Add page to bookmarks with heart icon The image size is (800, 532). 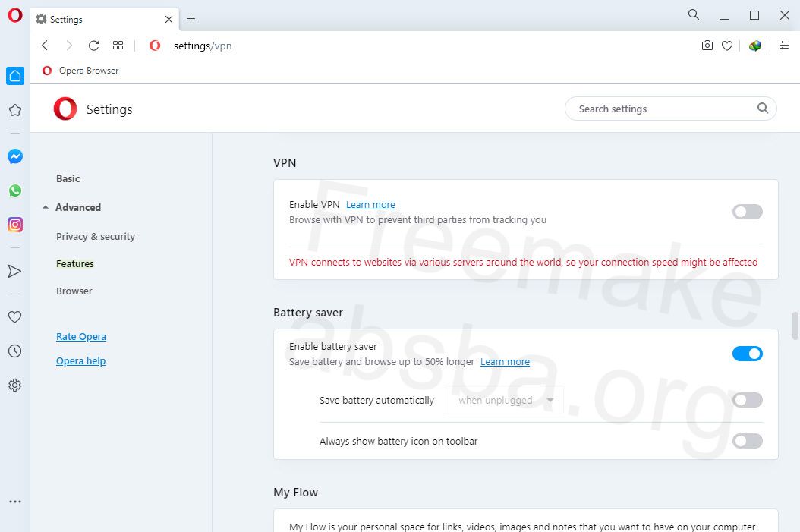click(x=727, y=46)
